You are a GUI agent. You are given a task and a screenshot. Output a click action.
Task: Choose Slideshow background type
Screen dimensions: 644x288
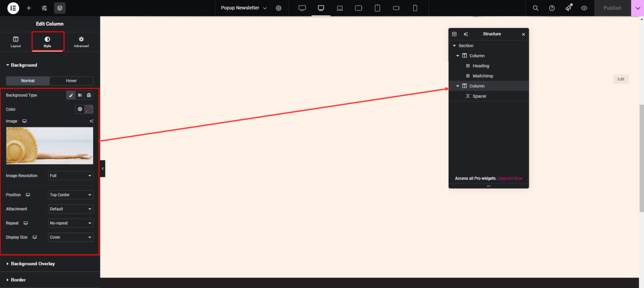tap(89, 95)
